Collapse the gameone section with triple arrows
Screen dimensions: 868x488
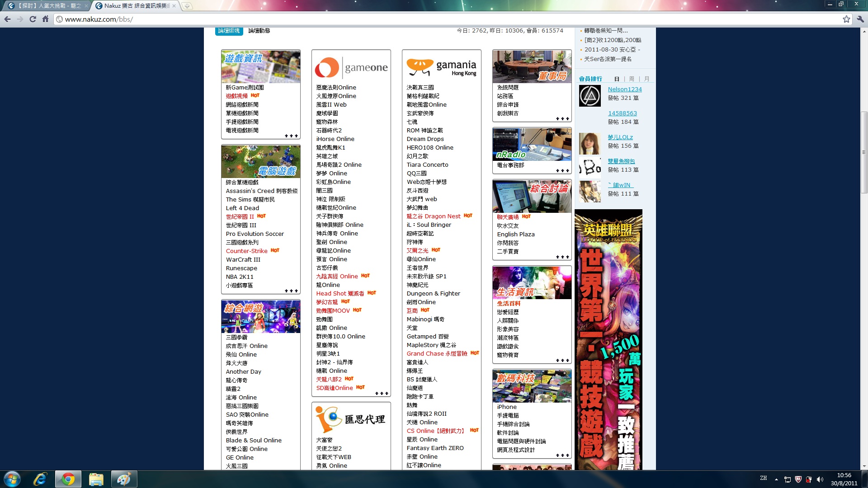click(x=382, y=394)
